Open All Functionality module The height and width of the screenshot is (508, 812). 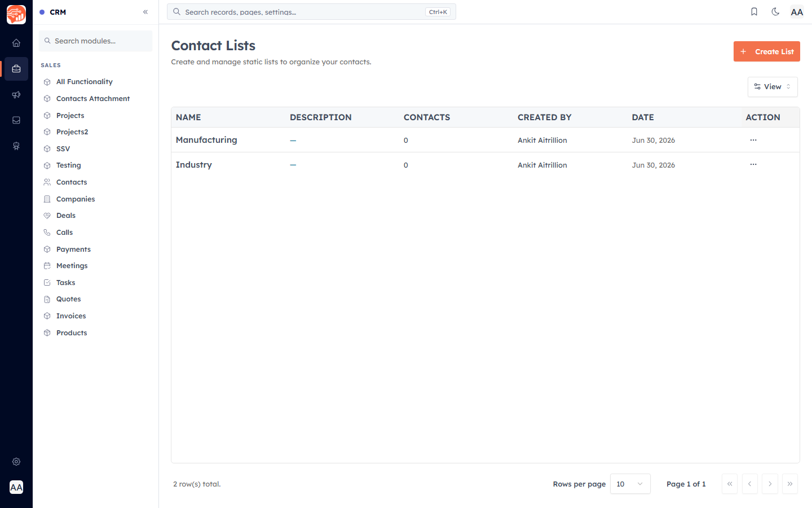84,82
